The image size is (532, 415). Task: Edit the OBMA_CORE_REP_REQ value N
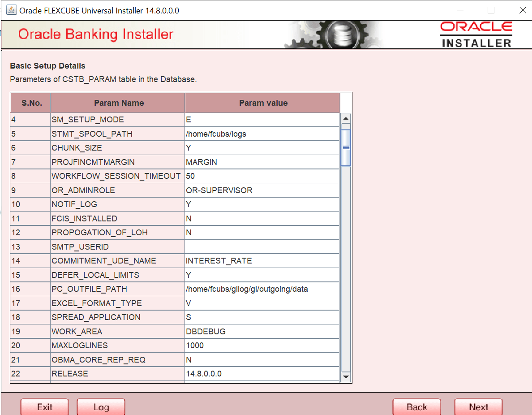[x=262, y=359]
